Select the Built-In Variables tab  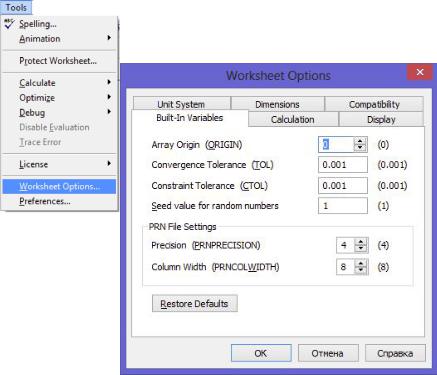[x=190, y=118]
